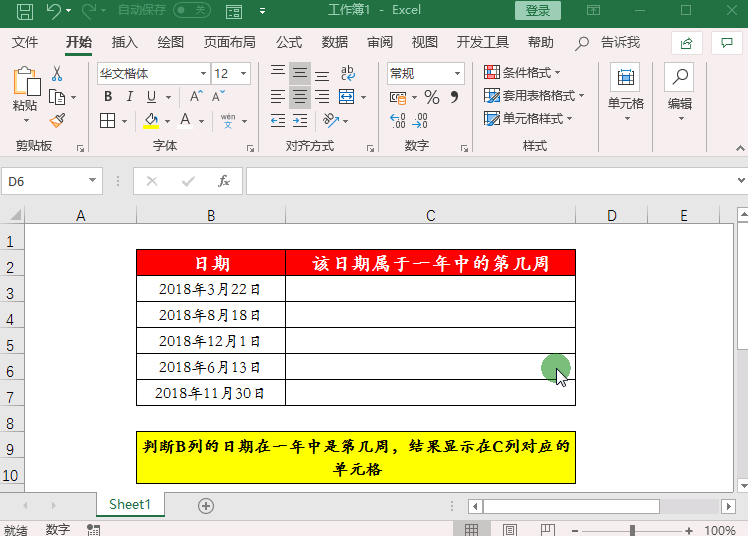748x536 pixels.
Task: Click the Accounting Number Format icon
Action: coord(398,98)
